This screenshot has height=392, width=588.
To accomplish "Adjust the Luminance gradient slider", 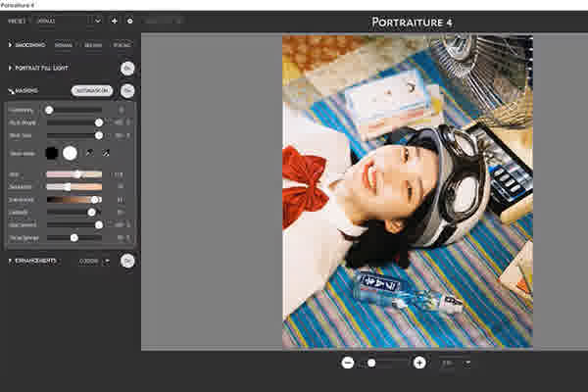I will coord(73,200).
